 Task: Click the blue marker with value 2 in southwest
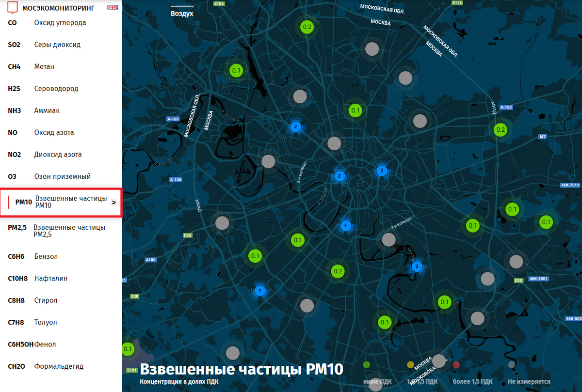tap(260, 291)
